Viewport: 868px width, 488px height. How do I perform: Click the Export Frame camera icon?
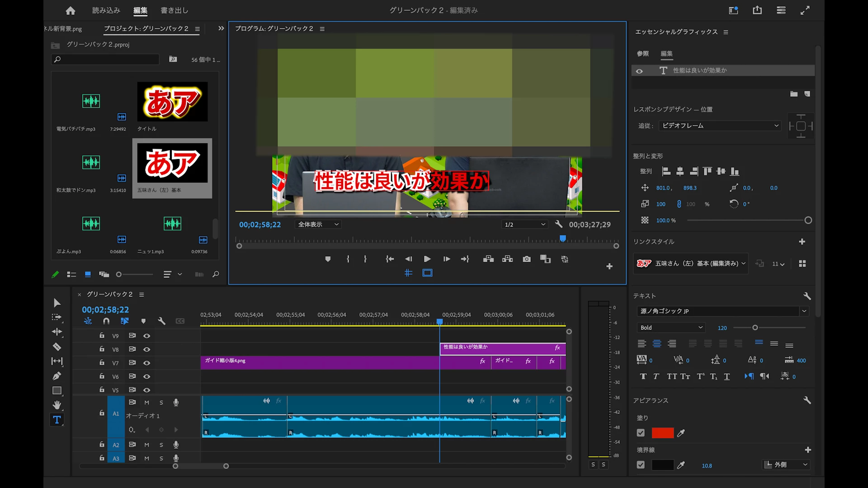coord(527,259)
